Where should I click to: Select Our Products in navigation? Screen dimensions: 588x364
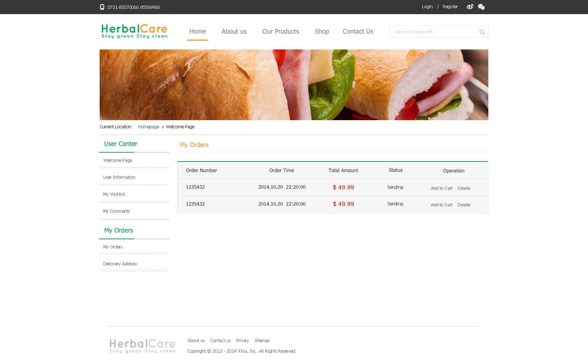point(281,31)
